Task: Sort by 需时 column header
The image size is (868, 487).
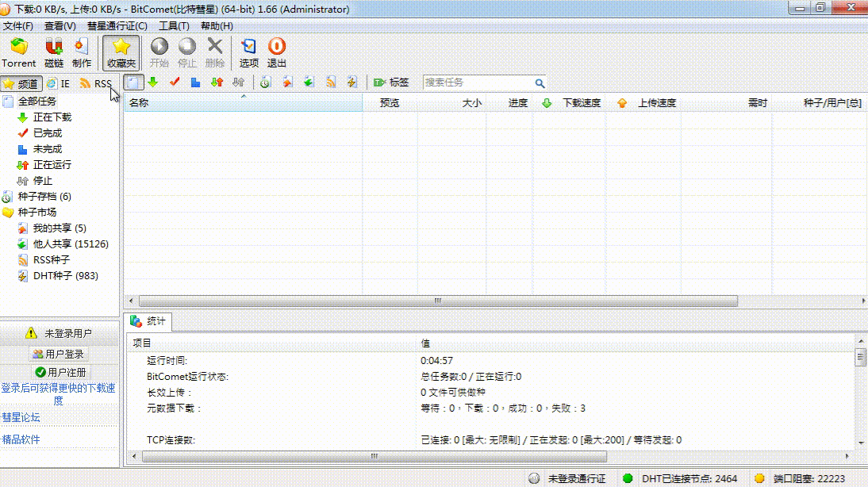Action: click(726, 103)
